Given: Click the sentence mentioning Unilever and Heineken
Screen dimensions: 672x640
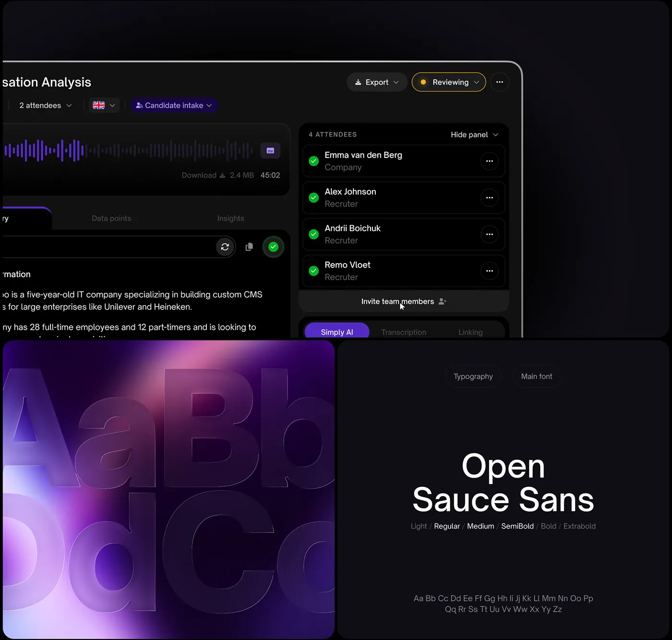Looking at the screenshot, I should pos(132,301).
